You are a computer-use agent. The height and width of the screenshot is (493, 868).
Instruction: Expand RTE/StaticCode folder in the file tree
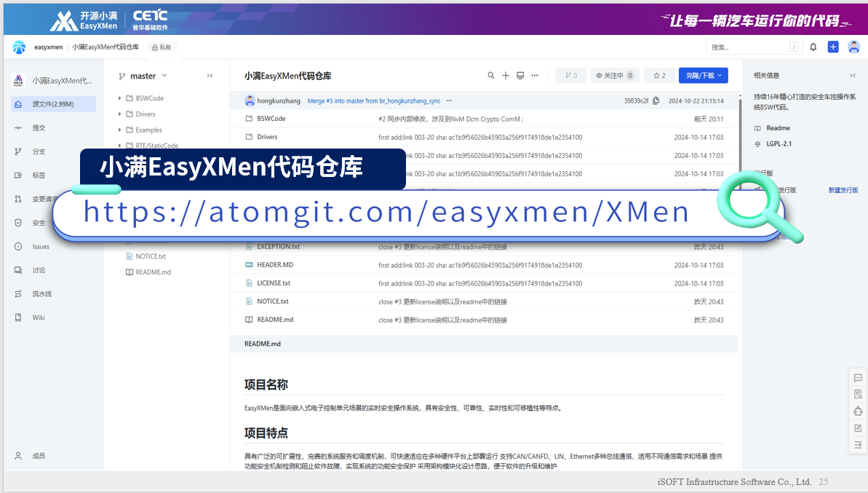119,145
